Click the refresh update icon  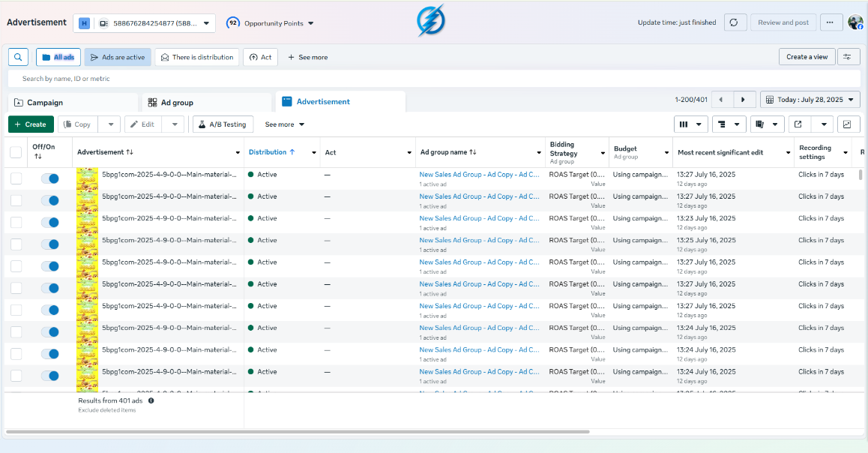tap(734, 22)
